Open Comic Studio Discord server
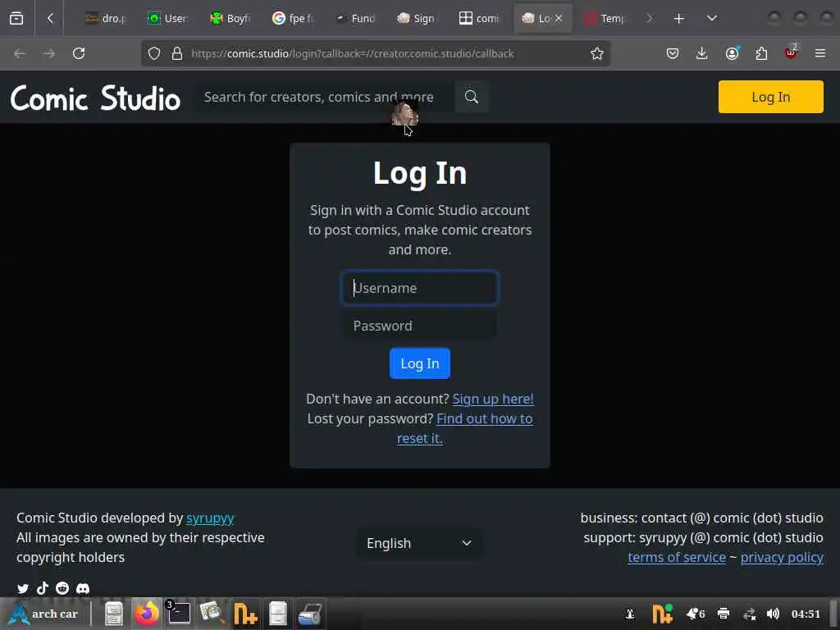The width and height of the screenshot is (840, 630). [x=83, y=588]
